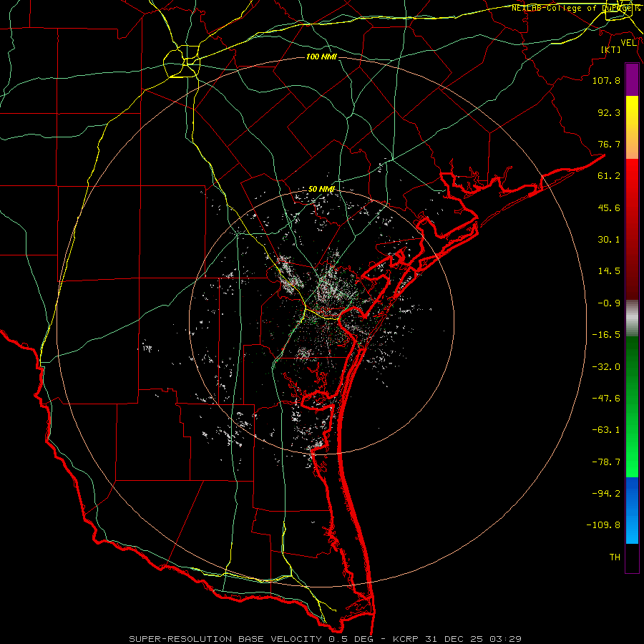
Task: Click the 92.3 velocity scale value
Action: (x=609, y=112)
